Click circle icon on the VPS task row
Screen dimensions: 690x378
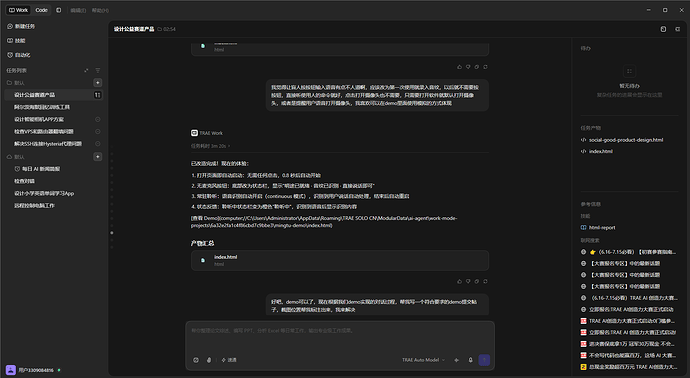(x=98, y=132)
